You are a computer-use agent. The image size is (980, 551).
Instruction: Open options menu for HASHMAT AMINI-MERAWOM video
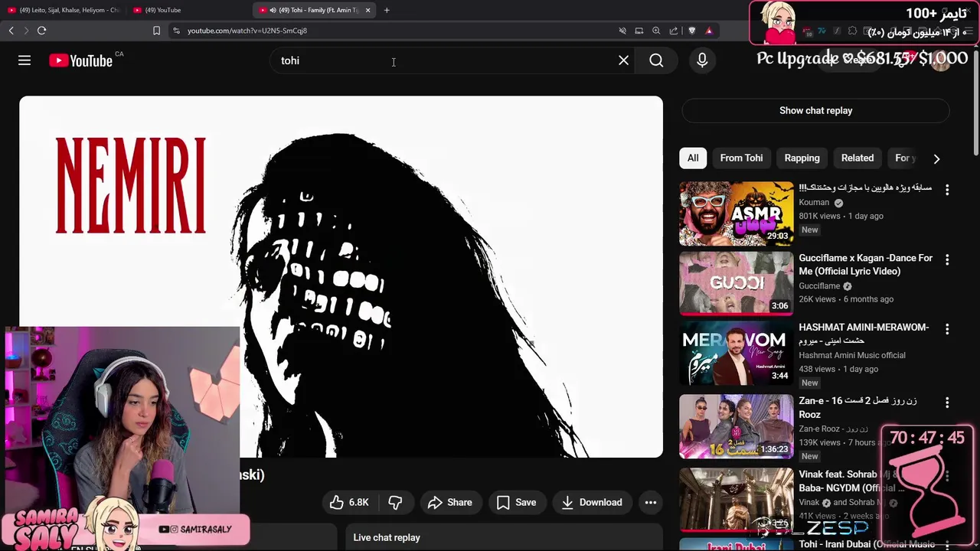947,329
